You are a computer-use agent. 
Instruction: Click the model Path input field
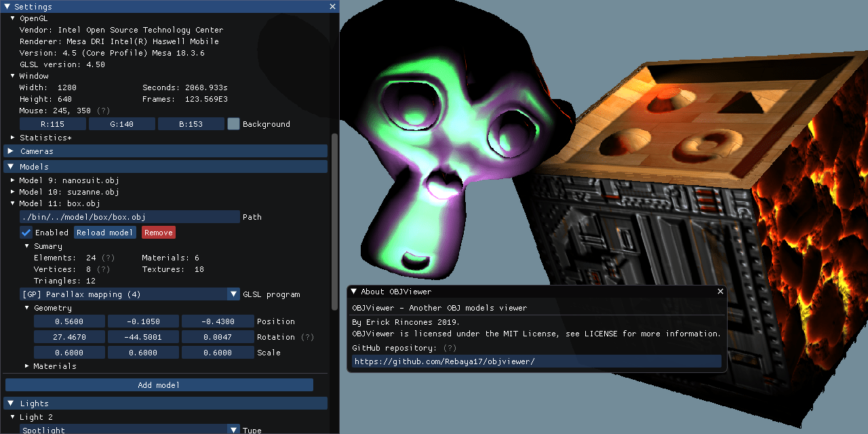point(130,217)
